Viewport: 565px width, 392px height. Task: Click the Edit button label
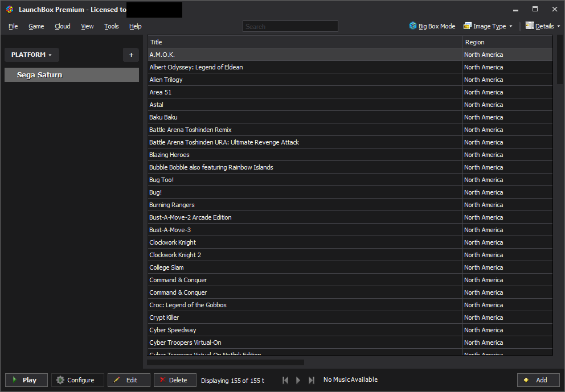[132, 380]
